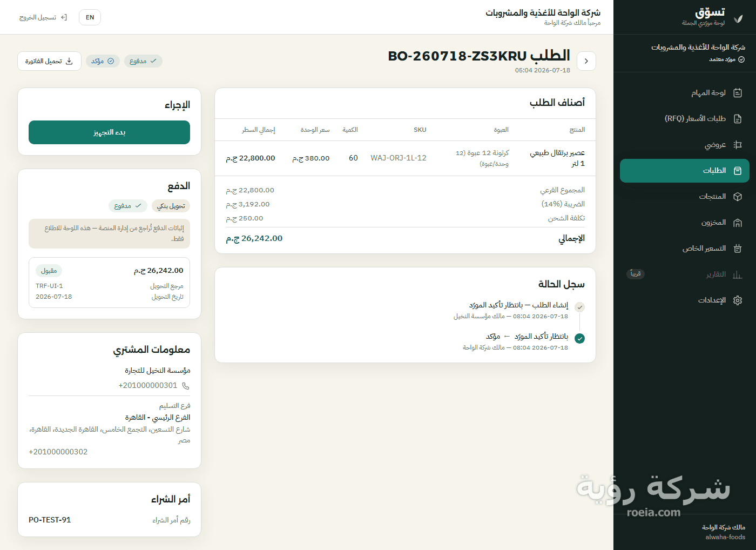The width and height of the screenshot is (756, 550).
Task: Click the مقبول transfer status badge
Action: (49, 271)
